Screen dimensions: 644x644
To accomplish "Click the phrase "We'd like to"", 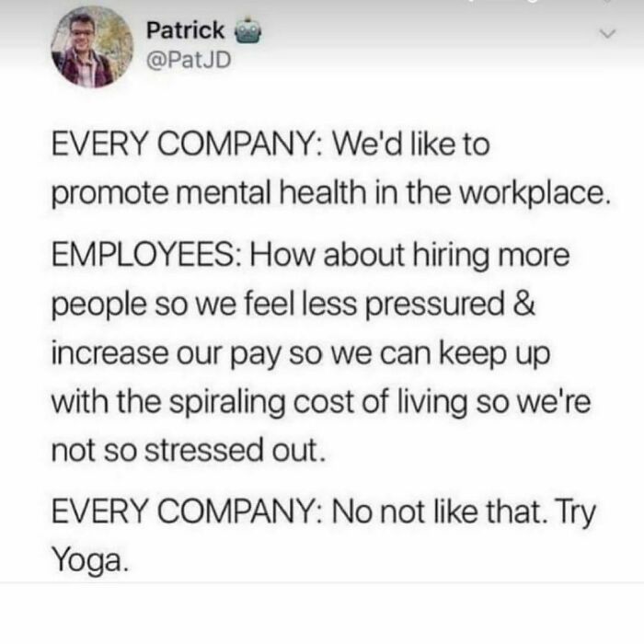I will tap(410, 144).
